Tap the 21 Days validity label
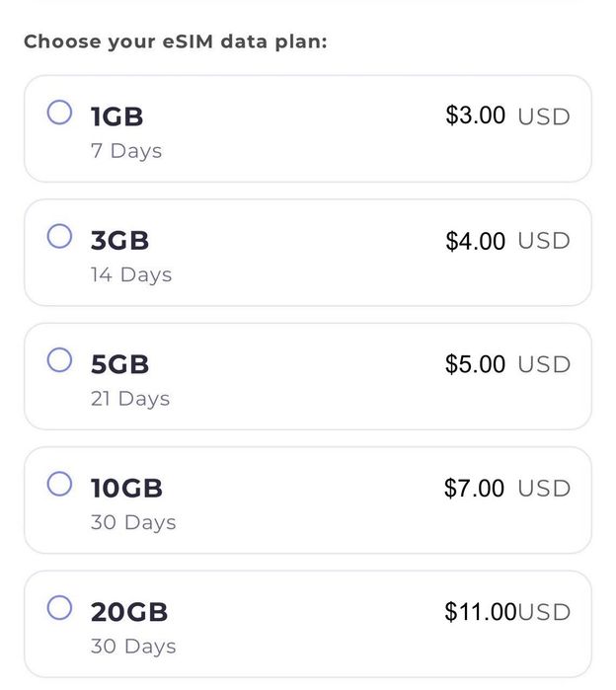The width and height of the screenshot is (616, 690). pyautogui.click(x=129, y=399)
